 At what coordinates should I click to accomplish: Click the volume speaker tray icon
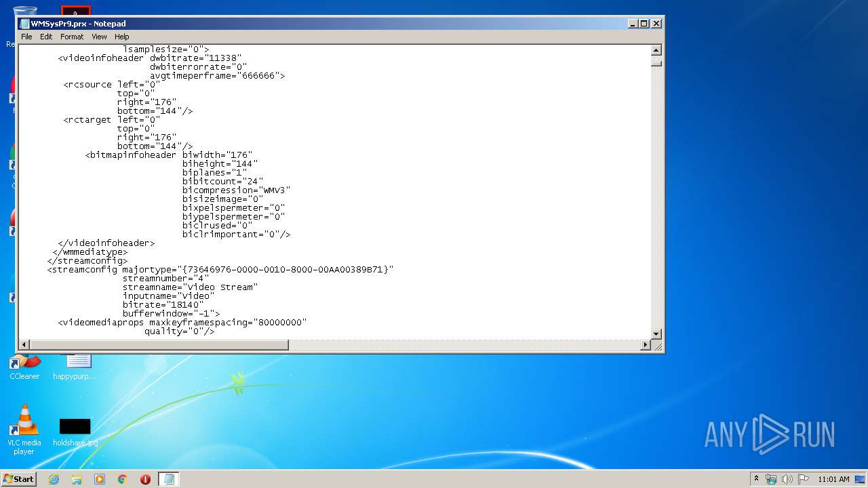click(x=787, y=479)
